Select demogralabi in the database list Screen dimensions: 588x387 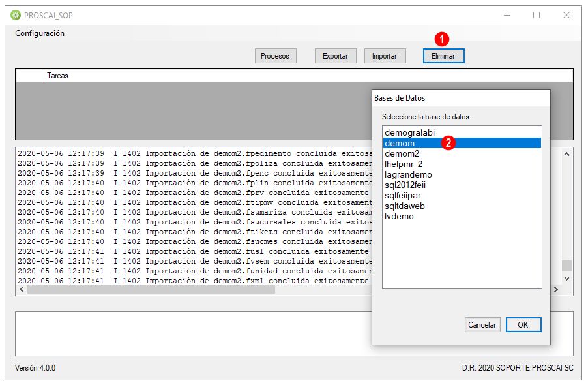(462, 133)
